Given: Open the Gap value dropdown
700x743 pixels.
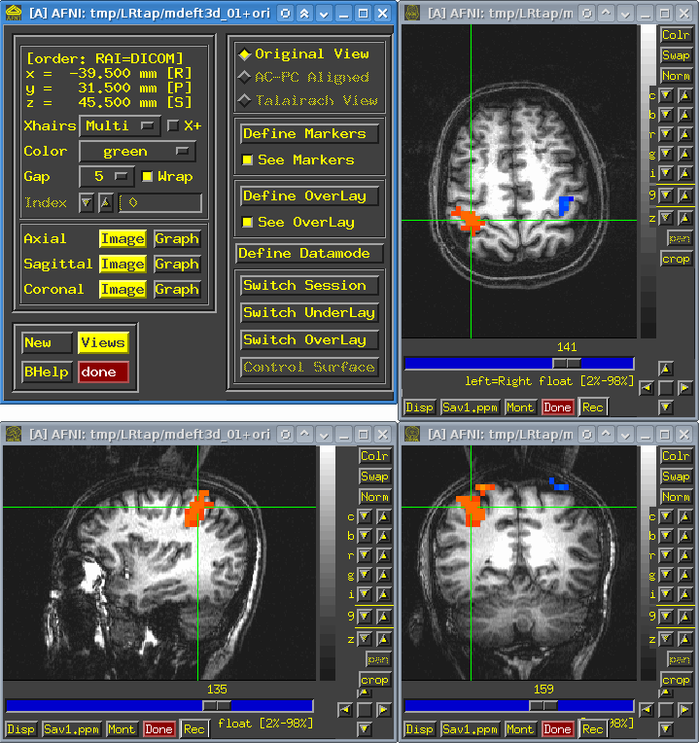Looking at the screenshot, I should 107,177.
